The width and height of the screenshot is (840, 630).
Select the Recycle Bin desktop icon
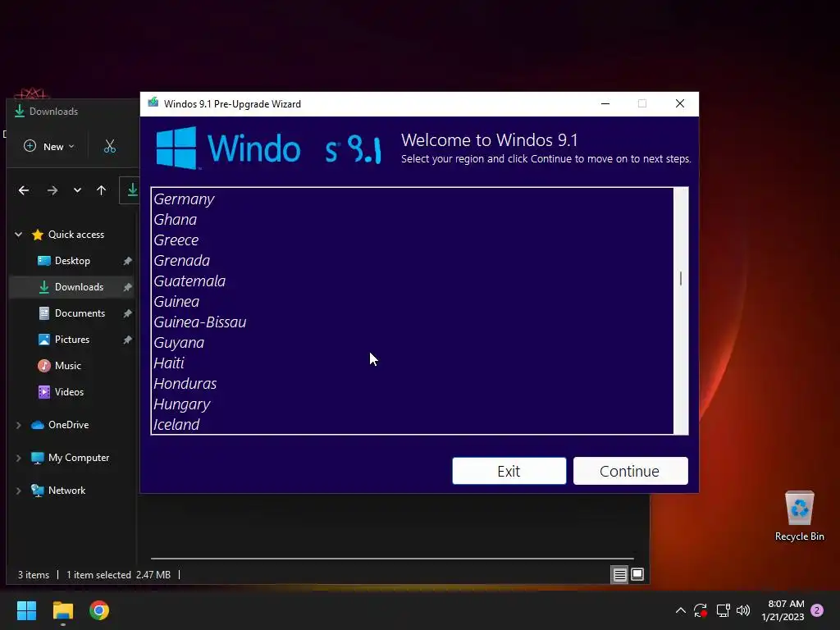coord(799,516)
